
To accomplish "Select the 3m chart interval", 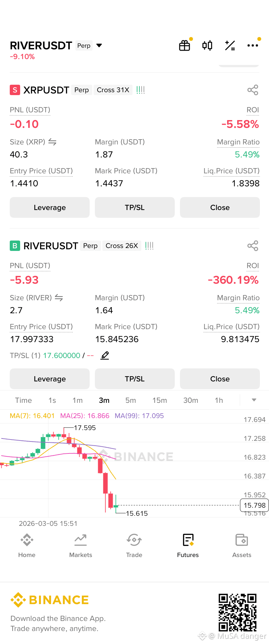I will pos(104,400).
